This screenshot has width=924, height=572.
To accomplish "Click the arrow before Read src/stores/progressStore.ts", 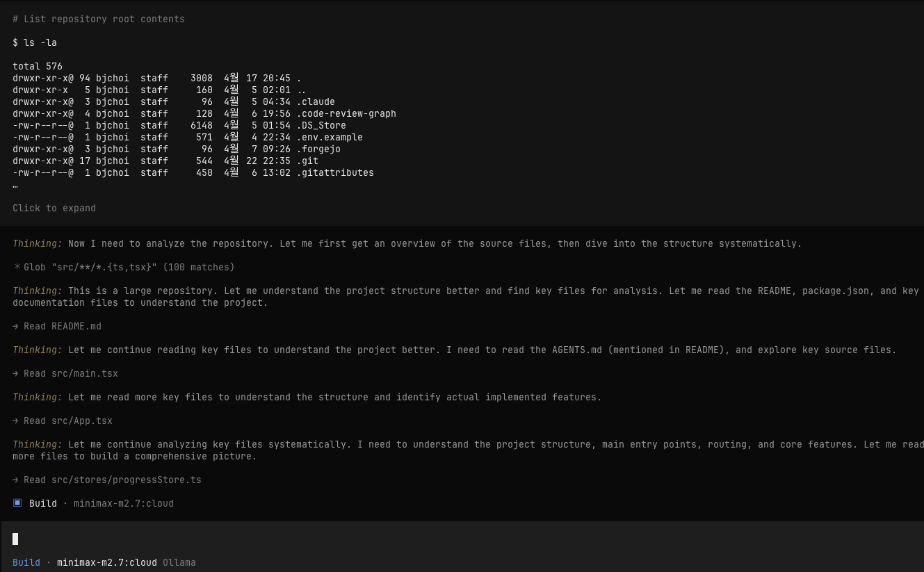I will [x=16, y=480].
